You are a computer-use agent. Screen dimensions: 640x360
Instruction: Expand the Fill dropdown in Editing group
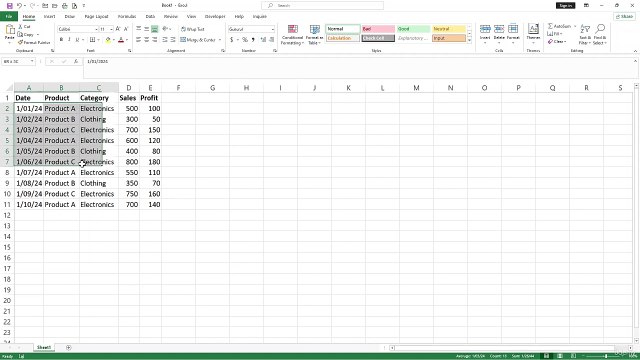(561, 34)
